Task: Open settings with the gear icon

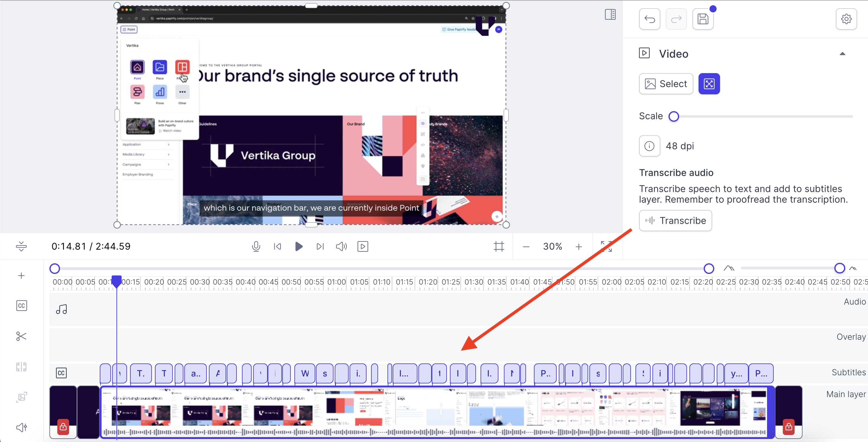Action: point(846,19)
